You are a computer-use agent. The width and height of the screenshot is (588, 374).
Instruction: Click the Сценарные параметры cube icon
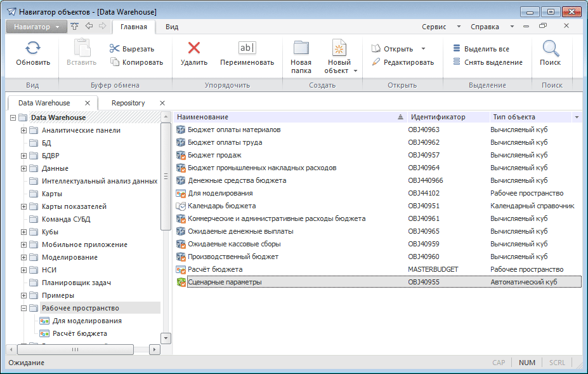click(x=181, y=283)
